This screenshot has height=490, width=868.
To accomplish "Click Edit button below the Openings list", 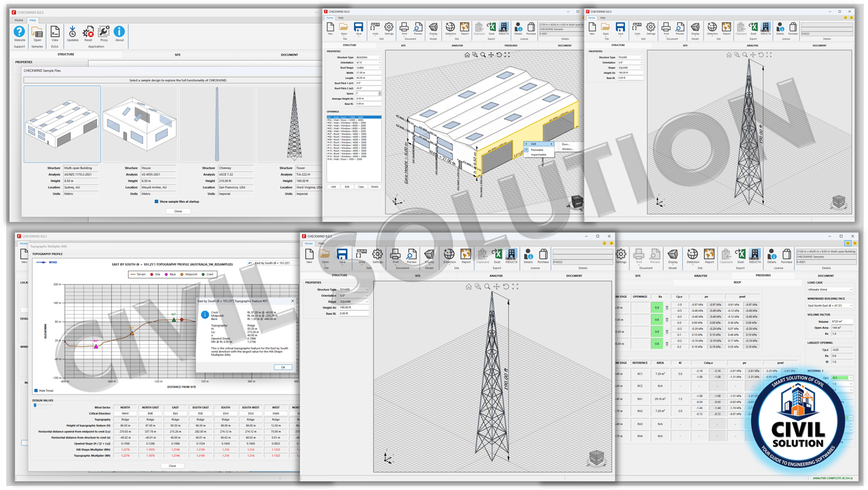I will [x=347, y=187].
